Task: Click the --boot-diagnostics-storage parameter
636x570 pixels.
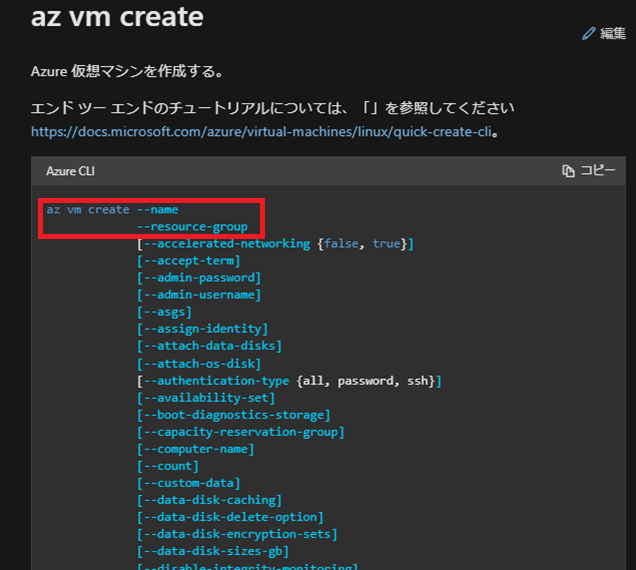Action: (234, 415)
